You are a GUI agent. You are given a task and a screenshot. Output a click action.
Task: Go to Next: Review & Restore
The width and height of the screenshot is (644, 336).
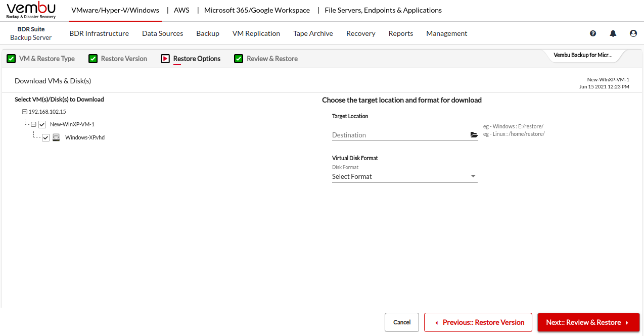(588, 322)
